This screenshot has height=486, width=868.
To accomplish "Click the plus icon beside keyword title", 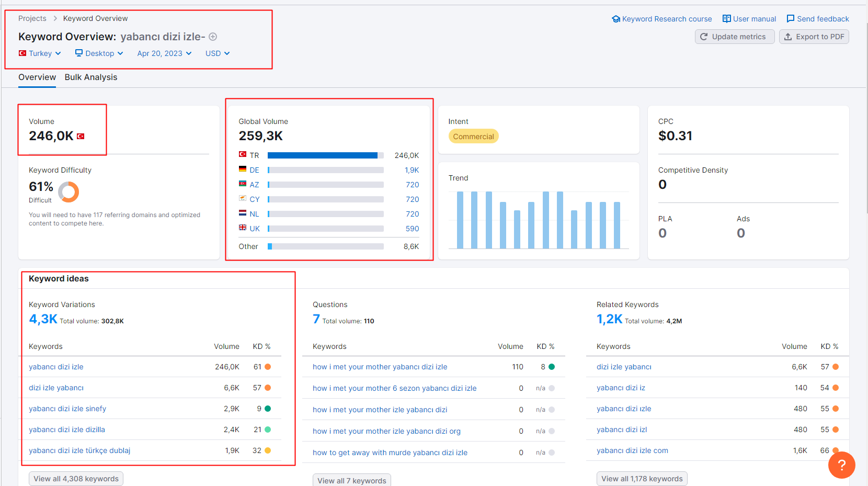I will [213, 37].
